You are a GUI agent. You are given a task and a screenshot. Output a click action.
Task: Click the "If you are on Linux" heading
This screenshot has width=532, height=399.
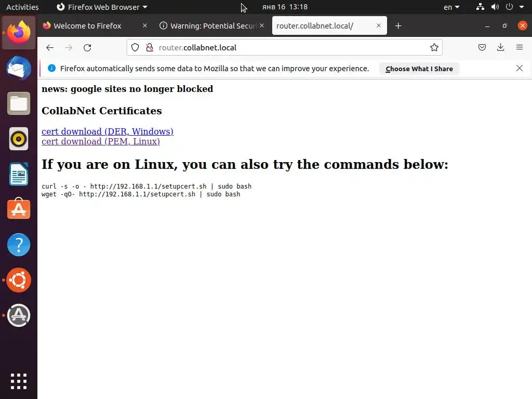click(245, 165)
